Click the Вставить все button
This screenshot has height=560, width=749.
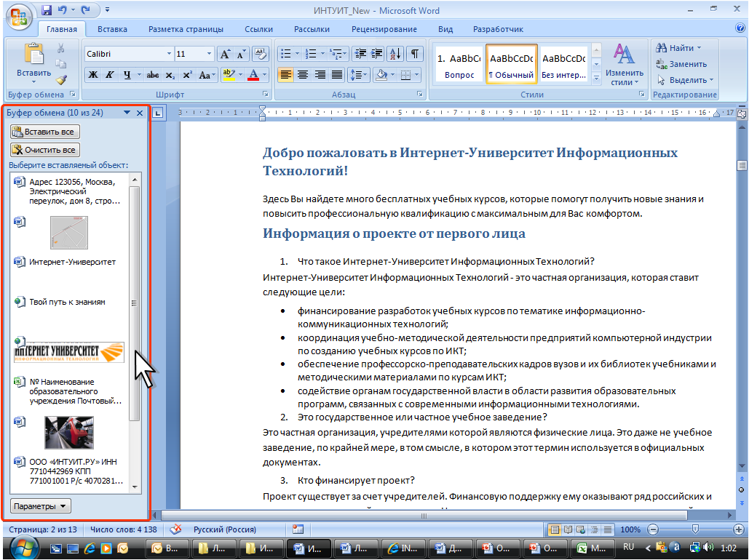pos(45,132)
